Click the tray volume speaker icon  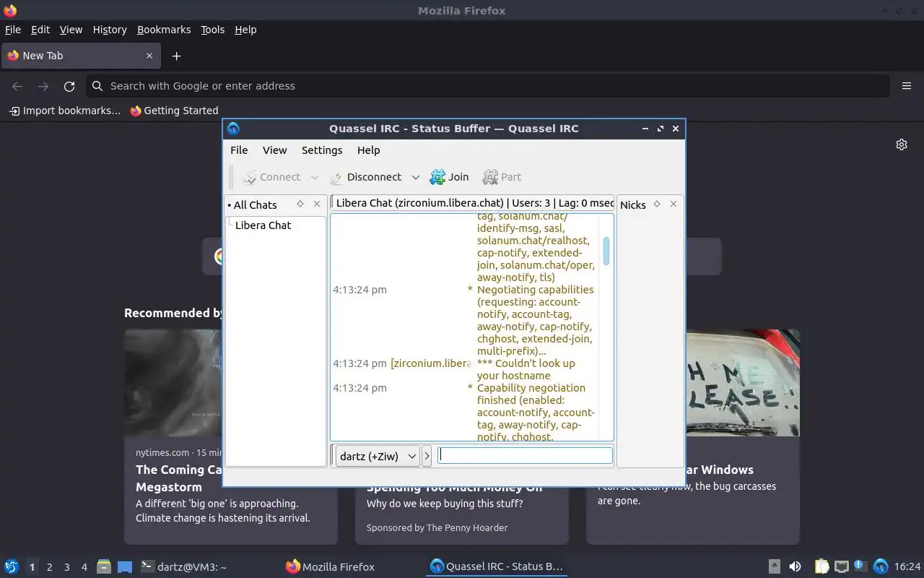pos(795,566)
